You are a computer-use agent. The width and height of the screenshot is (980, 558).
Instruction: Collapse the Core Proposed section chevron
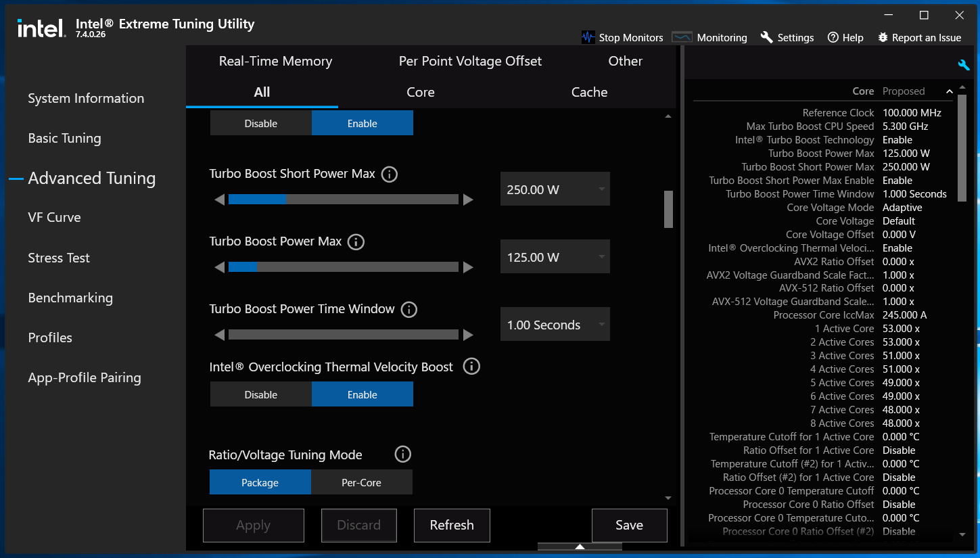click(949, 91)
